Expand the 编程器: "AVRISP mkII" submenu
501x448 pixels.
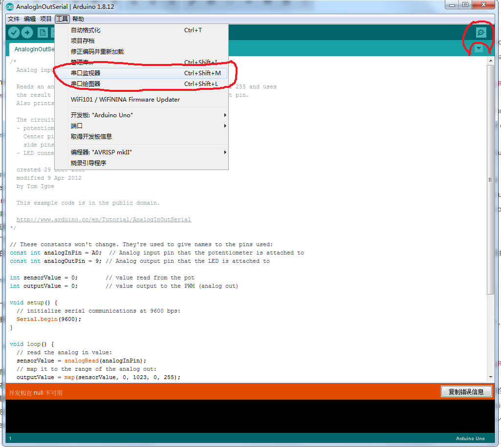pos(142,152)
